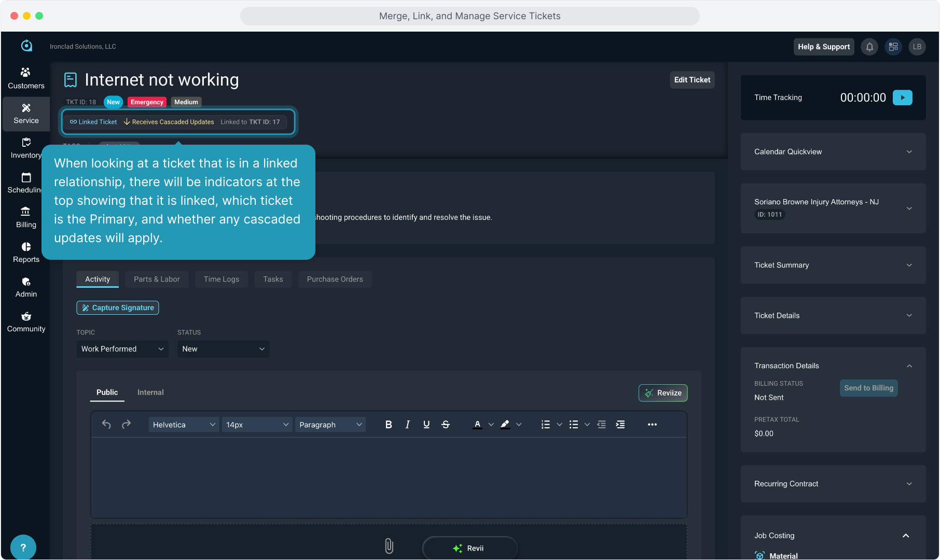Image resolution: width=940 pixels, height=560 pixels.
Task: Toggle italic formatting
Action: [x=408, y=424]
